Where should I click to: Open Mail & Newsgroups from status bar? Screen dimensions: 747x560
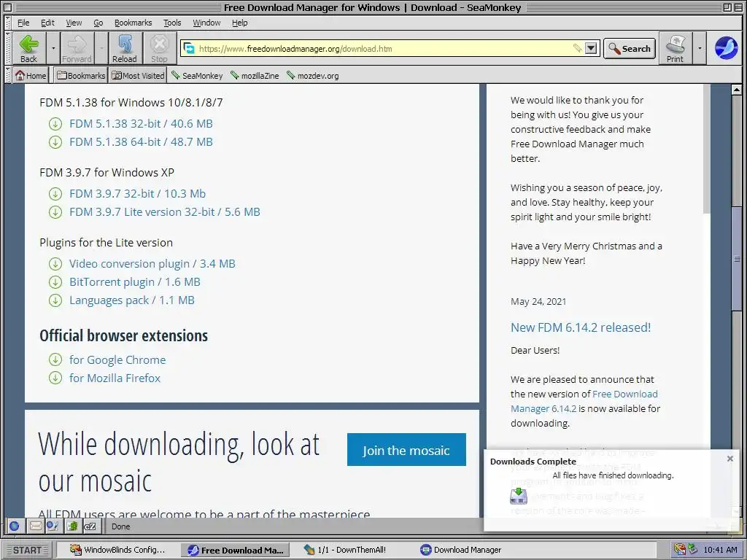coord(35,526)
